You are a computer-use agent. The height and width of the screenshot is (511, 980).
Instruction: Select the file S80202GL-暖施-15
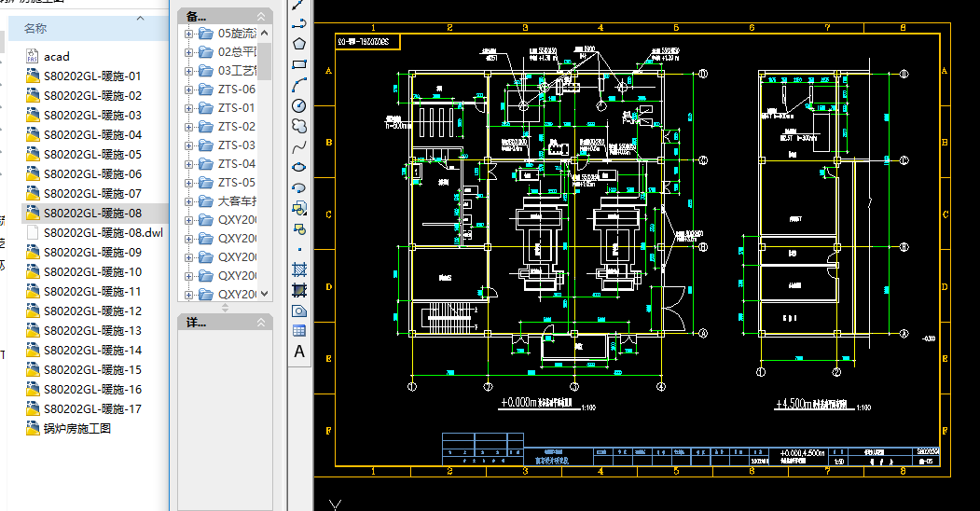pos(92,370)
